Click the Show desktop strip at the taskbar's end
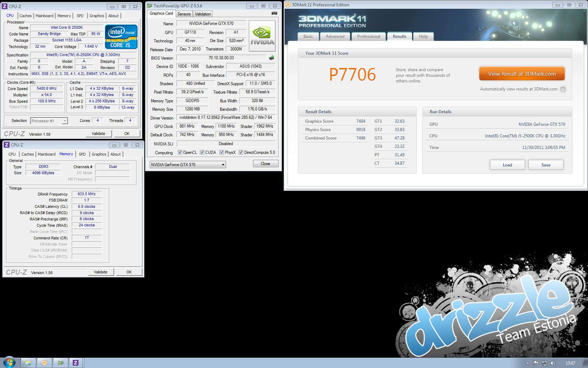The image size is (588, 368). 585,363
